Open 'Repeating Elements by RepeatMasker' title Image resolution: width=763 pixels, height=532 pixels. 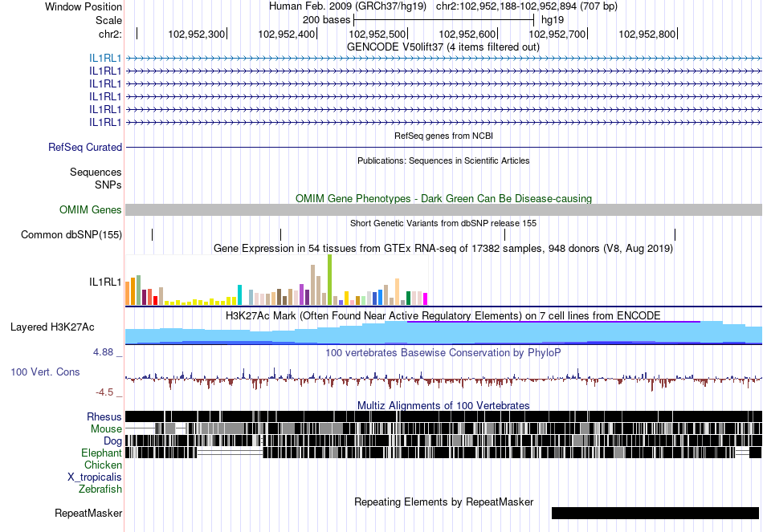(443, 502)
